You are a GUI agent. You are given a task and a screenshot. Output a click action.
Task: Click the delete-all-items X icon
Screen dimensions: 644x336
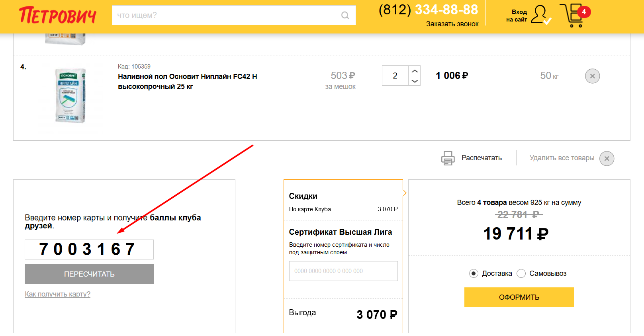(607, 159)
